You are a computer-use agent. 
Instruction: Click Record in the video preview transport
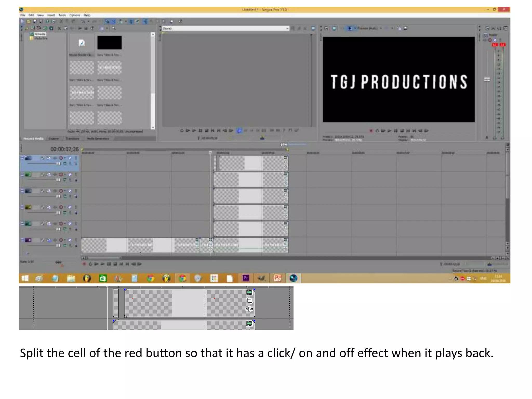371,131
